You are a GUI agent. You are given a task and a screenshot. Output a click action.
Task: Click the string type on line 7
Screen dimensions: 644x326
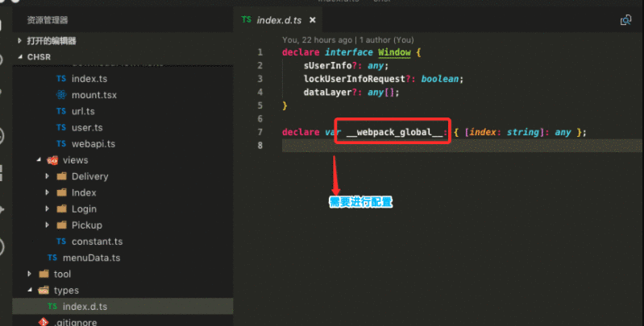click(522, 132)
